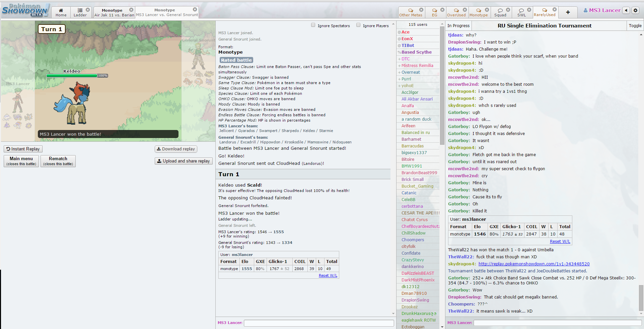644x329 pixels.
Task: Click user eaglehawk ROTW in the list
Action: pos(419,320)
